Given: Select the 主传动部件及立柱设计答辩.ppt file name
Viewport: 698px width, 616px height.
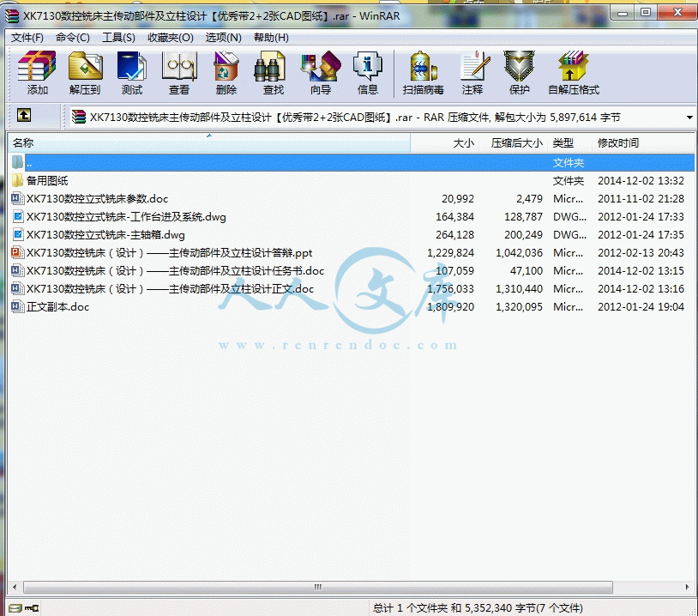Looking at the screenshot, I should [x=169, y=253].
